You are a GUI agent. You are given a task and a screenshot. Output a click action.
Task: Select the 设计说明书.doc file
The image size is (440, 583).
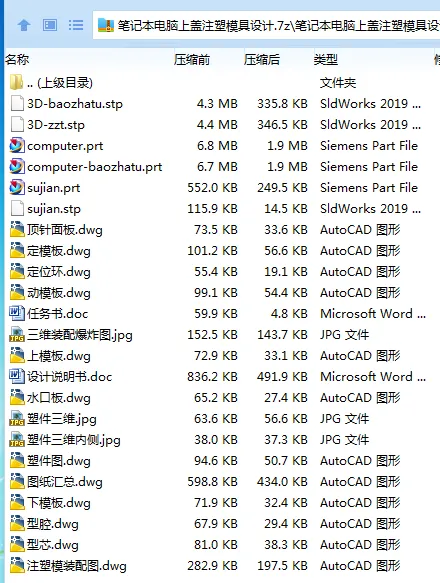pos(70,377)
